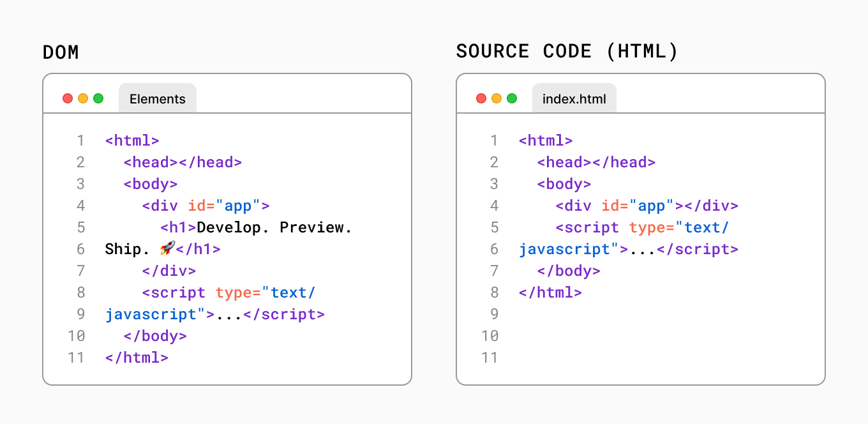
Task: Click the <script type="text/ line in DOM panel
Action: coord(229,292)
